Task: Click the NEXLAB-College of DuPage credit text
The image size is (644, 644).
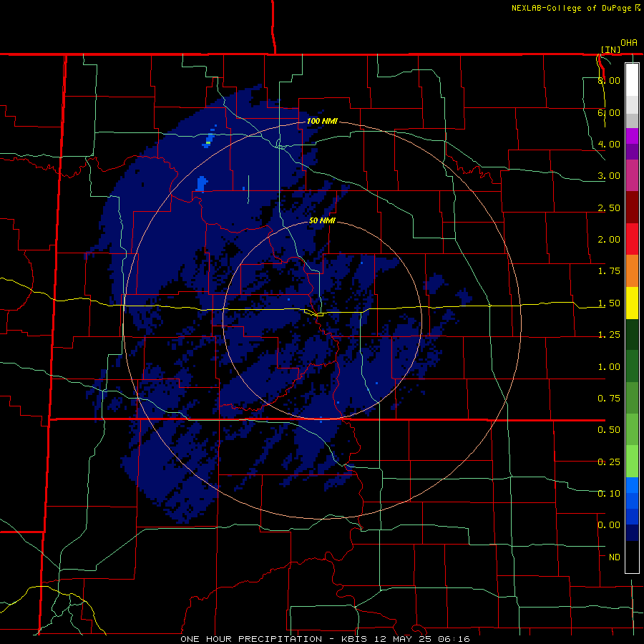Action: pos(571,8)
